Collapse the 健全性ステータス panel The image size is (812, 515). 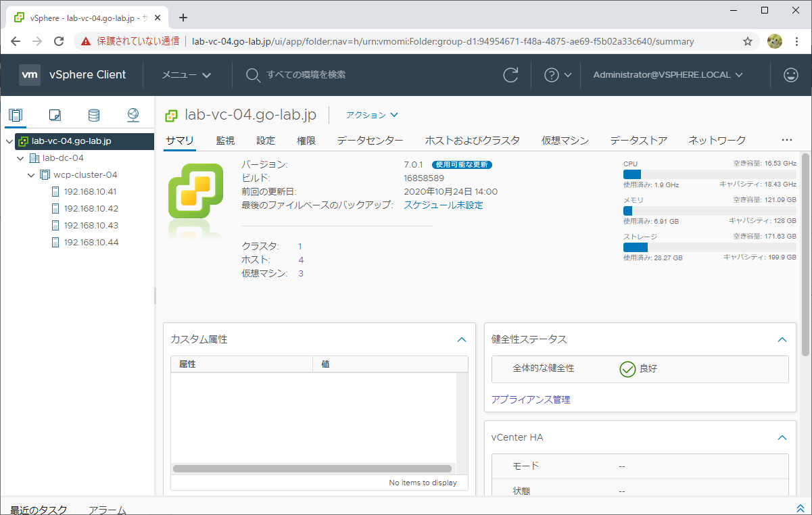click(x=782, y=340)
